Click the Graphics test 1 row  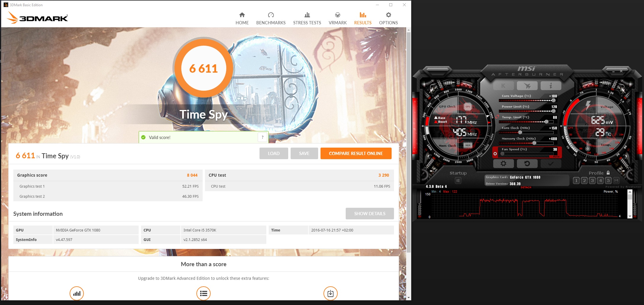coord(108,186)
